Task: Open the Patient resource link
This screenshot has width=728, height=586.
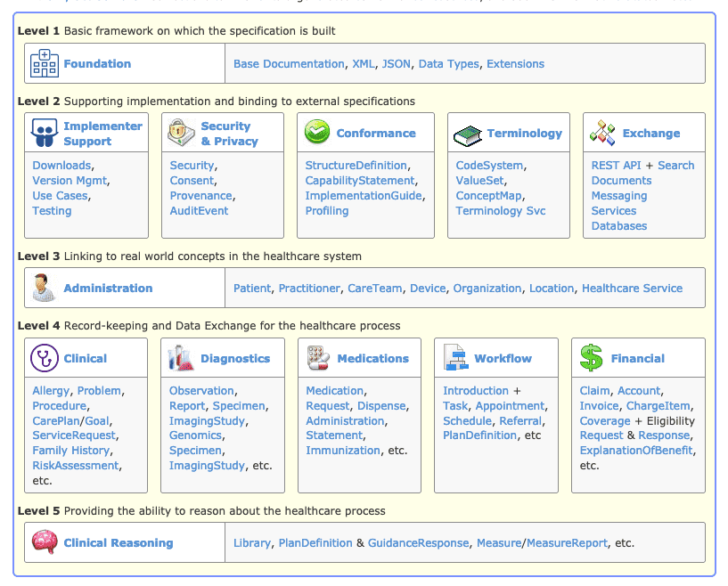Action: pos(252,289)
